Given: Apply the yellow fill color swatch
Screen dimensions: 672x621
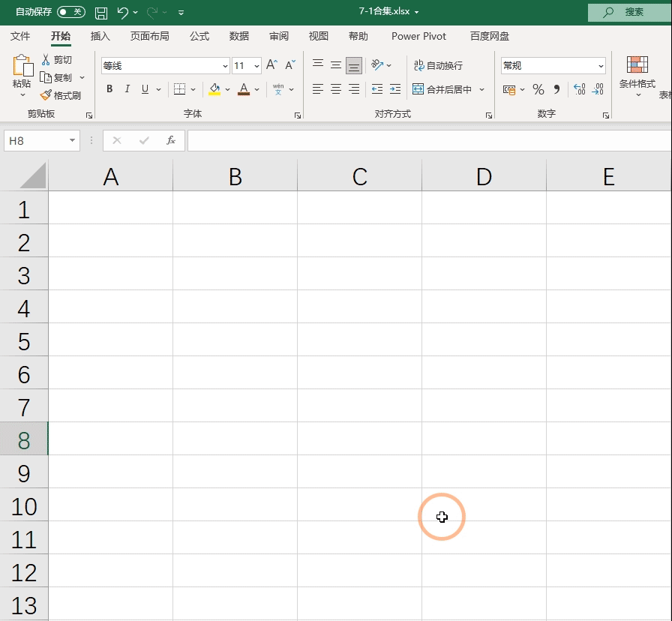Looking at the screenshot, I should tap(214, 89).
